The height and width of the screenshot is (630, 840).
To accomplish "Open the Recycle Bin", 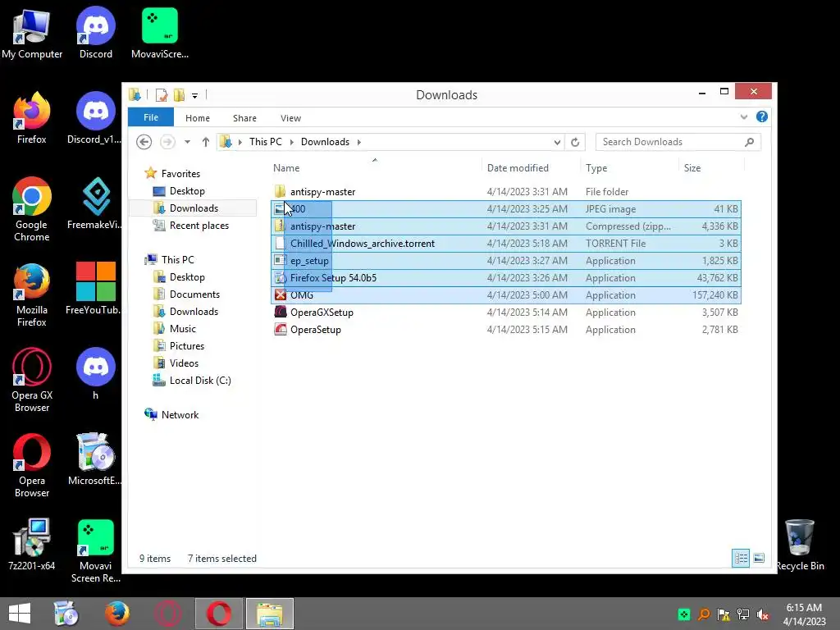I will point(800,545).
